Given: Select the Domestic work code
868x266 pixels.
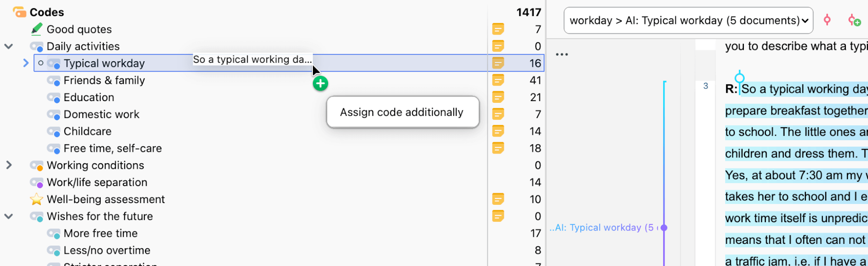Looking at the screenshot, I should pyautogui.click(x=102, y=114).
